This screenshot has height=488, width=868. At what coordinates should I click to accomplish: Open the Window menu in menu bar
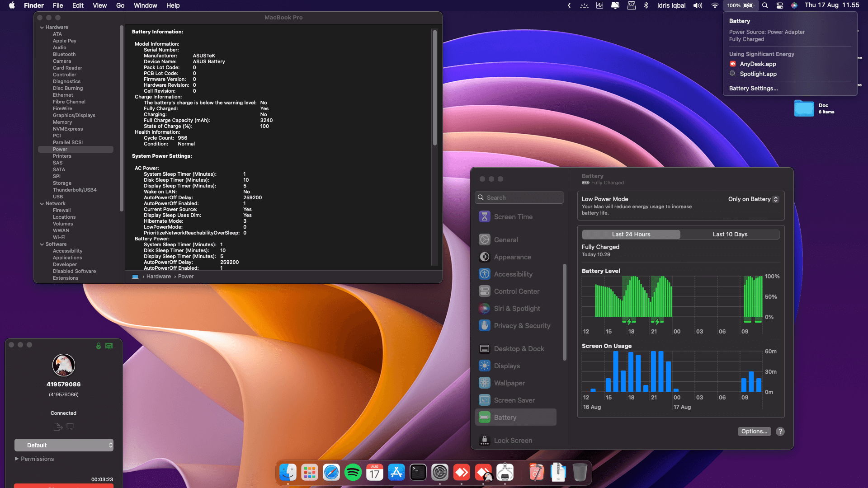coord(145,5)
